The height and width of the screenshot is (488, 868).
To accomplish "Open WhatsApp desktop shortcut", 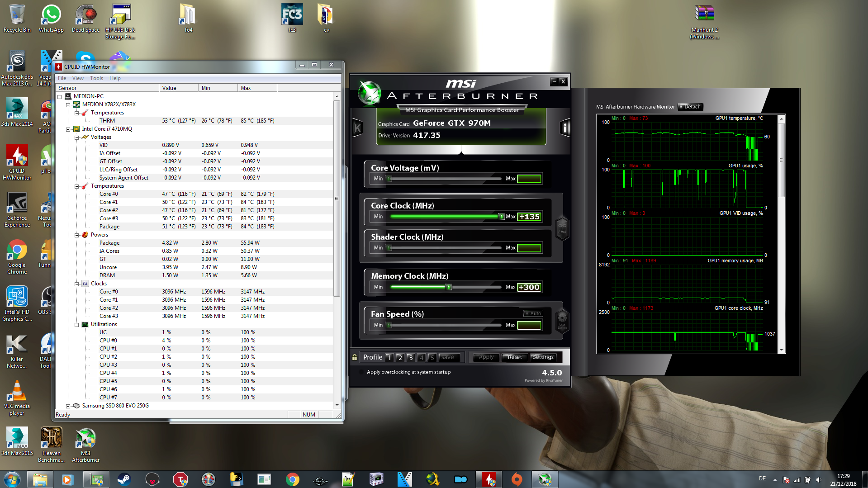I will [51, 19].
